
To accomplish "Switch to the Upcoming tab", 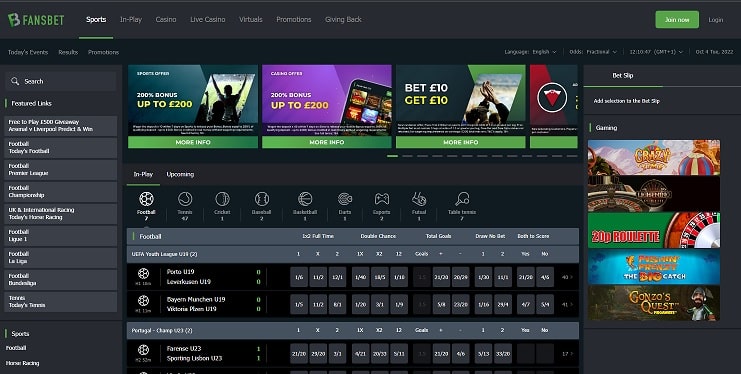I will pyautogui.click(x=180, y=174).
